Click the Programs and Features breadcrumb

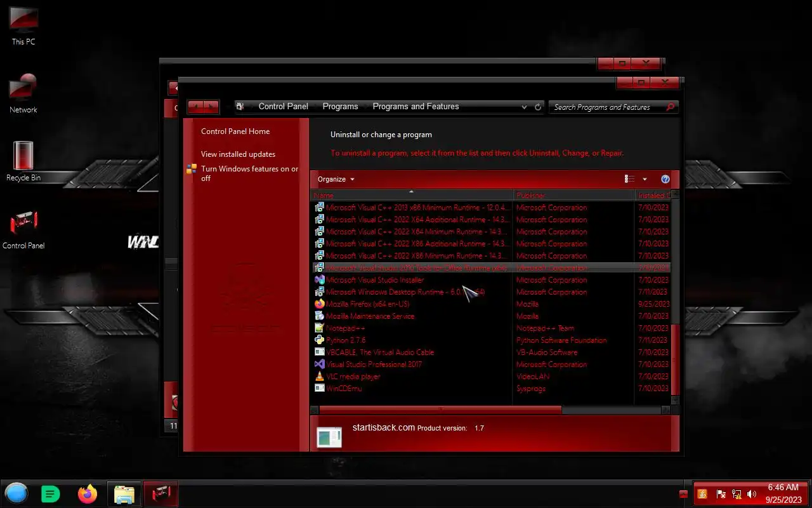pyautogui.click(x=416, y=107)
